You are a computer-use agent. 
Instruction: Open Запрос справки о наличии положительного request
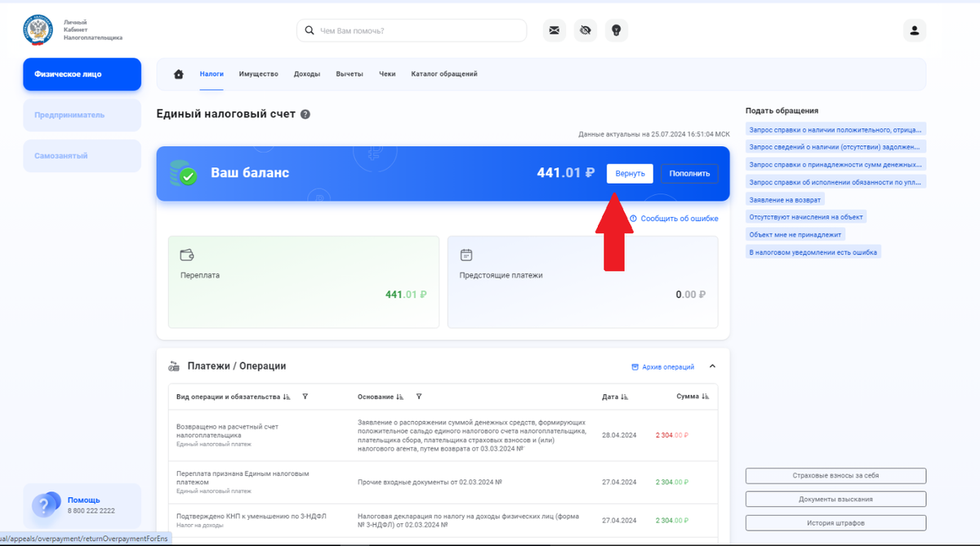click(836, 130)
